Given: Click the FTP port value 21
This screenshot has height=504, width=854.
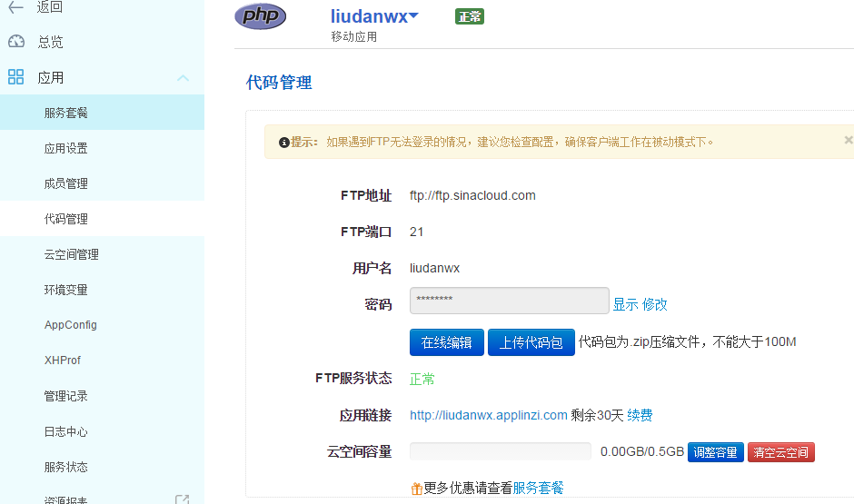Looking at the screenshot, I should pyautogui.click(x=417, y=232).
